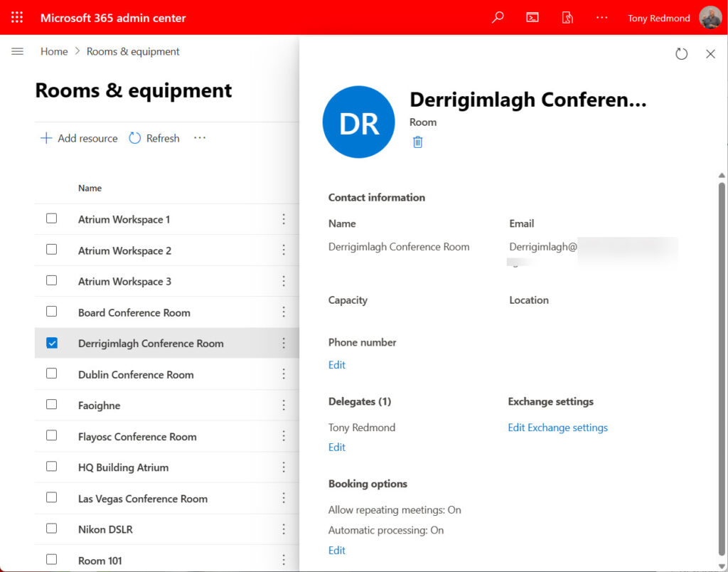Click the search magnifier icon in header
Image resolution: width=728 pixels, height=572 pixels.
coord(498,18)
